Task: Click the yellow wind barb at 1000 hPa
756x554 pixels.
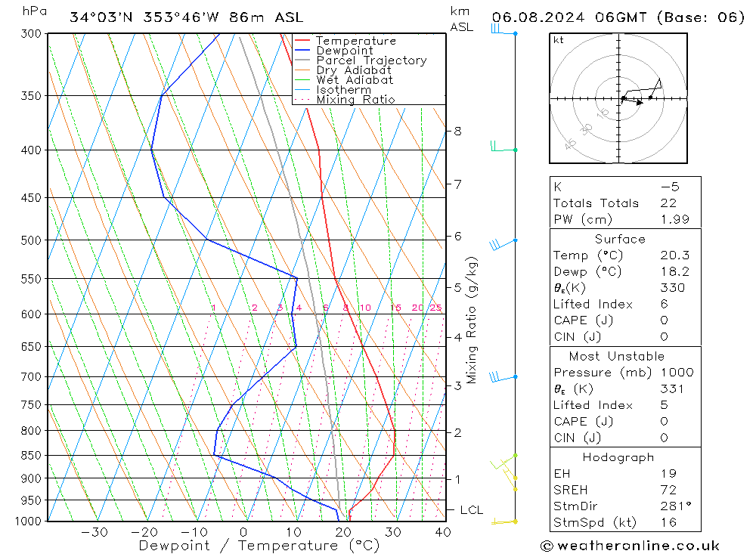Action: [x=504, y=522]
